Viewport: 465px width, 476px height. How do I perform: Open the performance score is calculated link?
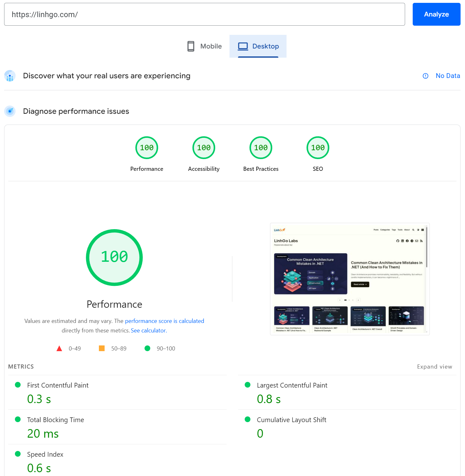click(x=165, y=321)
